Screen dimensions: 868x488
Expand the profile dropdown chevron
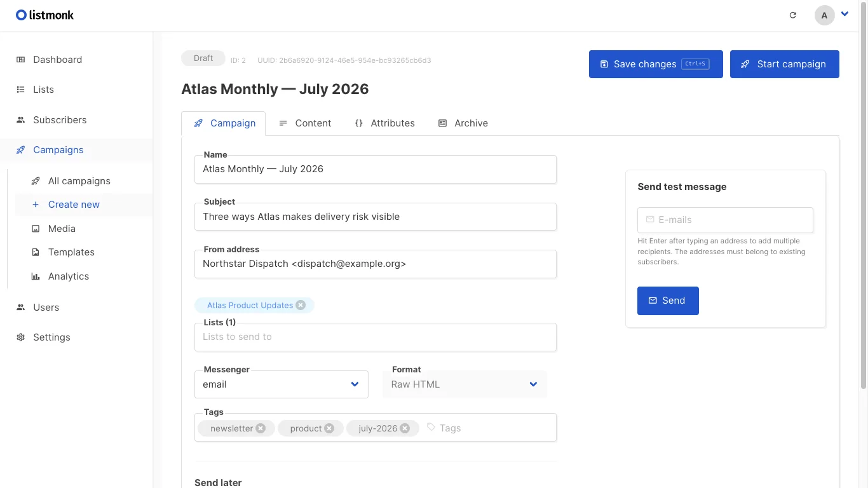pos(845,14)
